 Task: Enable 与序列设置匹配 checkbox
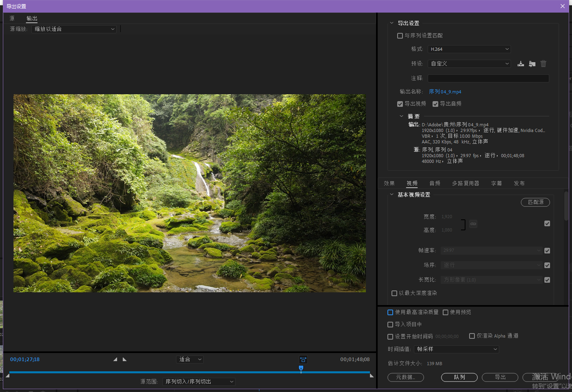coord(400,36)
